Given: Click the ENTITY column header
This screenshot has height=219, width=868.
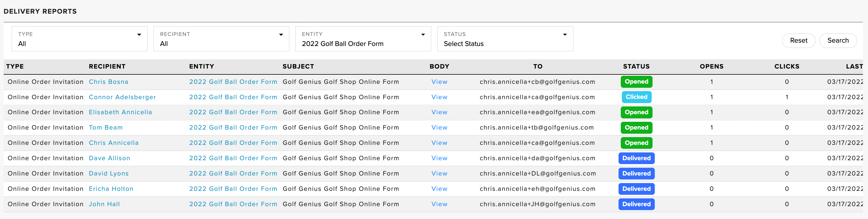Looking at the screenshot, I should 202,66.
